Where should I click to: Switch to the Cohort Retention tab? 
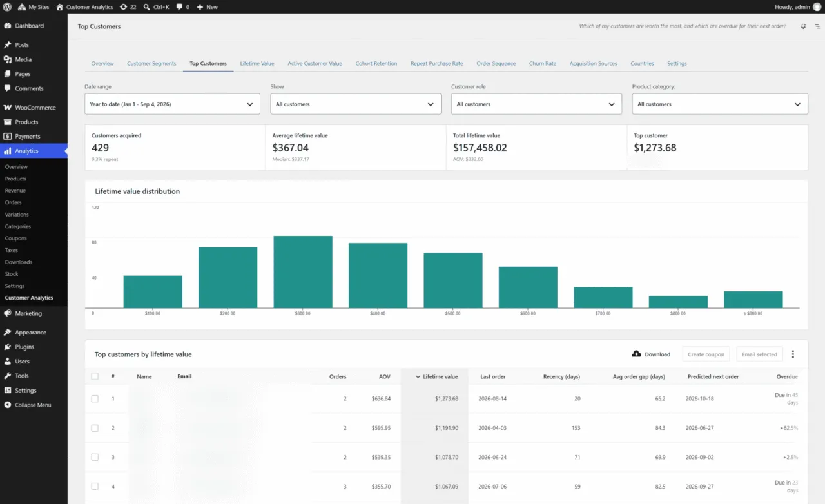[376, 63]
